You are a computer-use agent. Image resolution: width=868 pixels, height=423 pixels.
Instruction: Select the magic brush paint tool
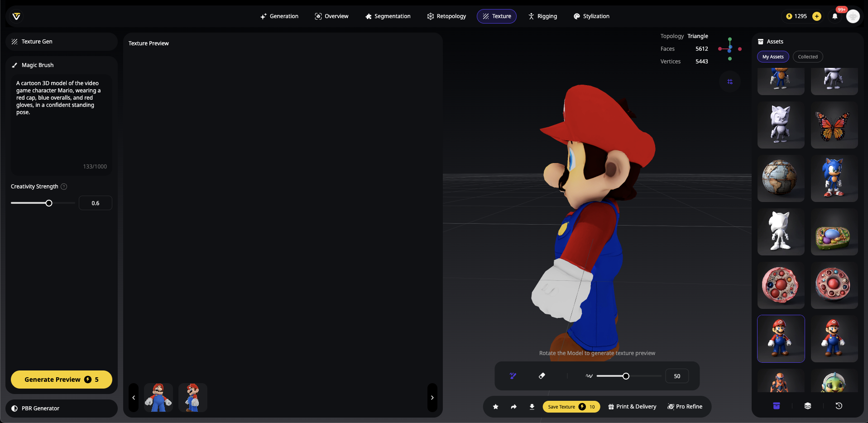pyautogui.click(x=513, y=376)
